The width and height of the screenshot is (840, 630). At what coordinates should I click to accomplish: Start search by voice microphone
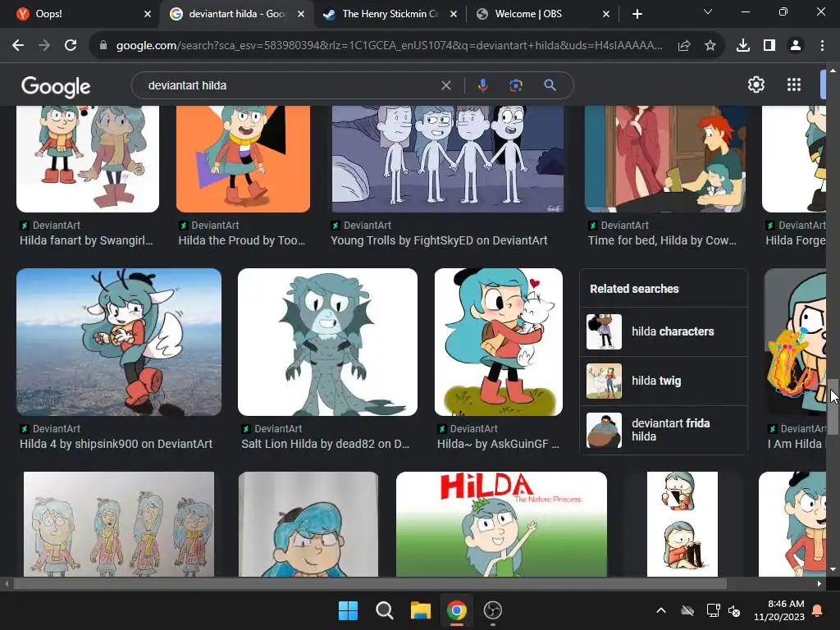pos(482,85)
